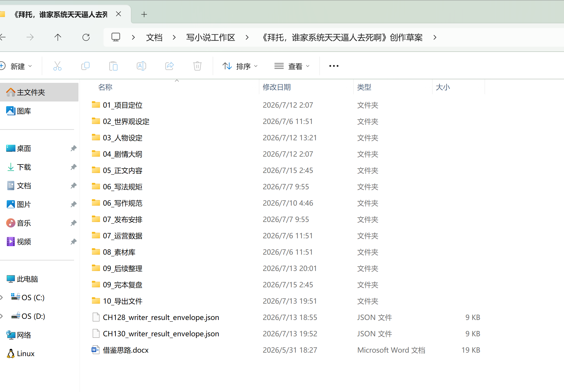Select the 07_发布安排 folder name
This screenshot has height=392, width=564.
coord(122,219)
